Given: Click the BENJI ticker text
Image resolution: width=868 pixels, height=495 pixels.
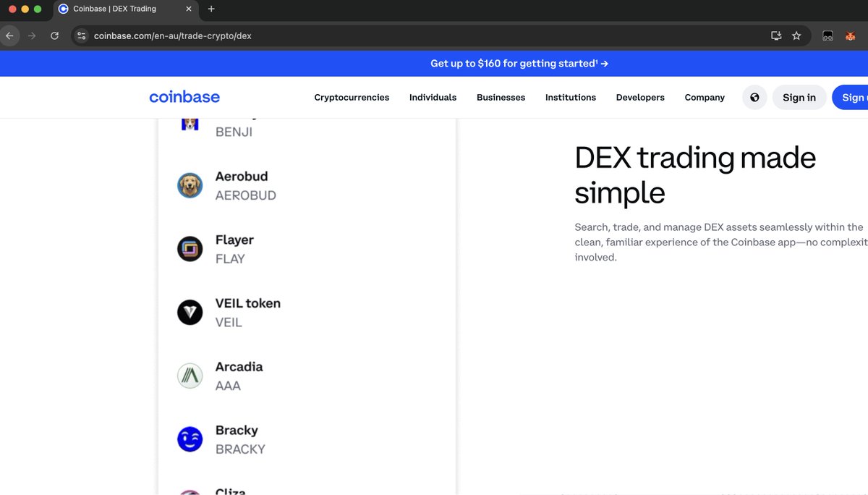Looking at the screenshot, I should point(234,132).
